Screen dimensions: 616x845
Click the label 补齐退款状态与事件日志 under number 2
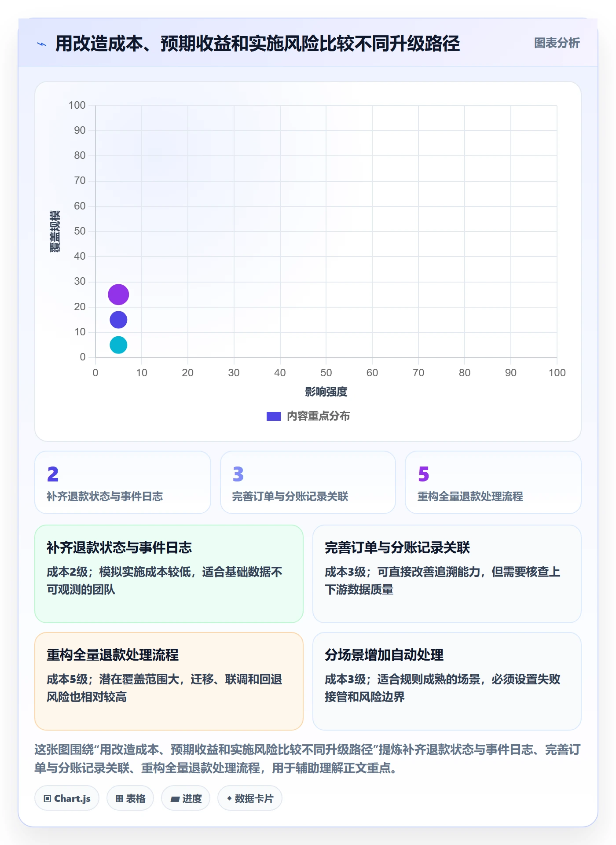[105, 496]
